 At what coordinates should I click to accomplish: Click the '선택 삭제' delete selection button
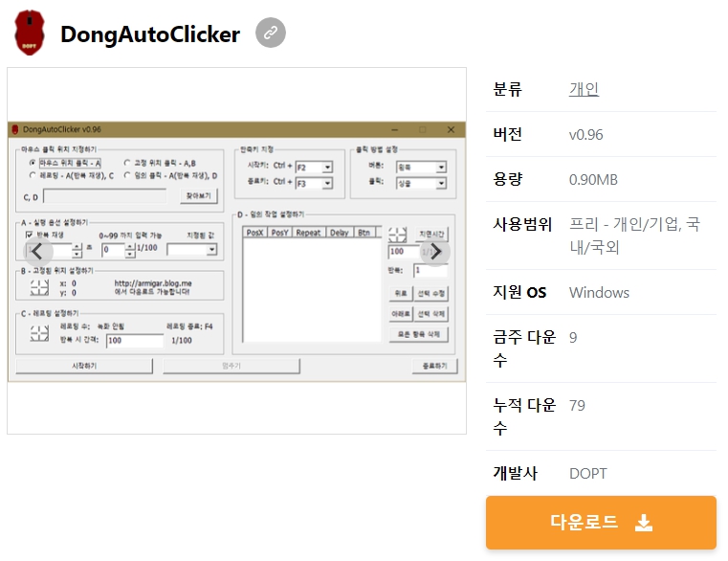(x=430, y=314)
